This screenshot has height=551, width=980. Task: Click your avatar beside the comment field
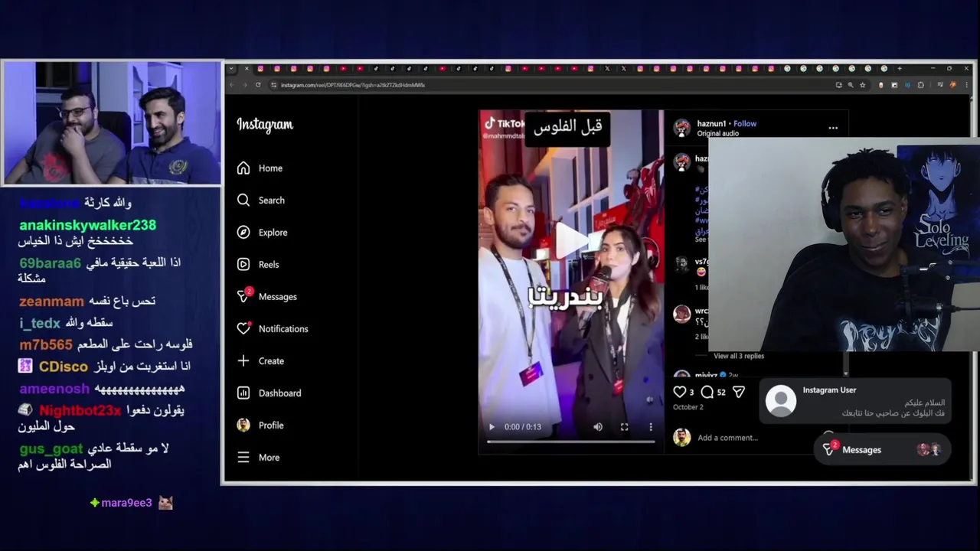(x=681, y=437)
